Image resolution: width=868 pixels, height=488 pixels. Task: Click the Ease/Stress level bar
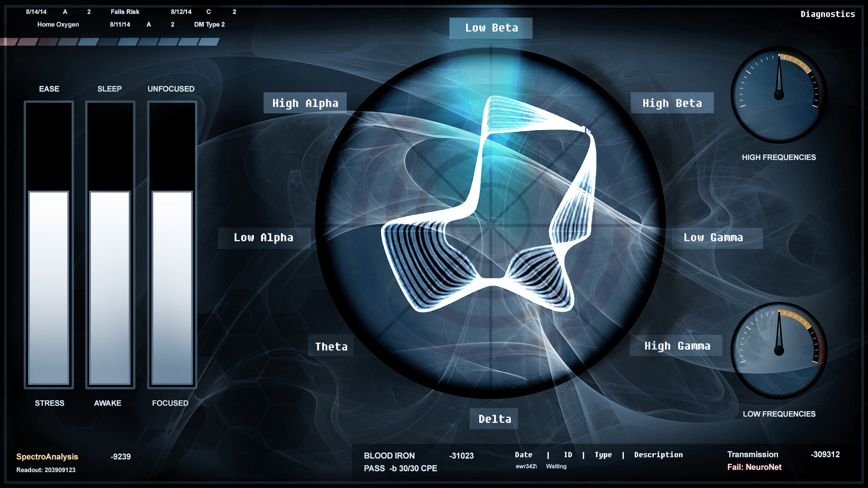pyautogui.click(x=49, y=244)
